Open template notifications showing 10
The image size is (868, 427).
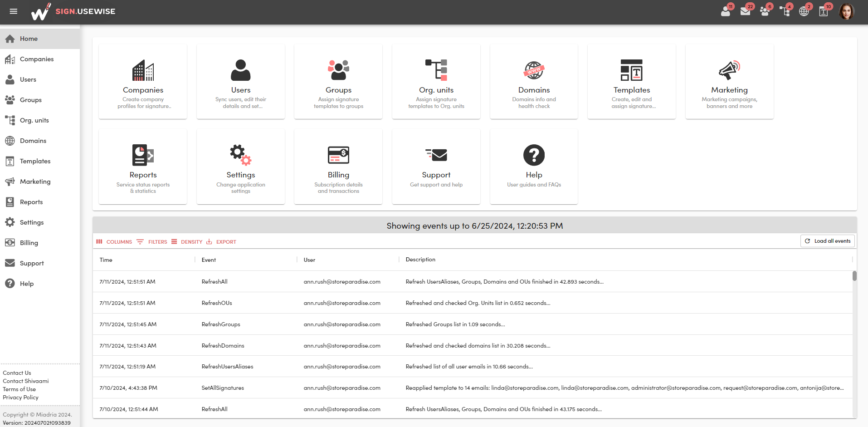pyautogui.click(x=824, y=11)
